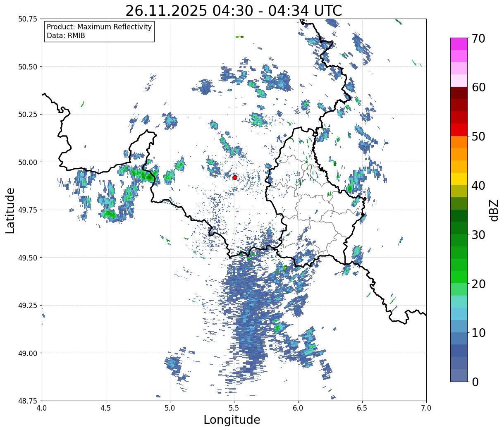
Task: Click longitude tick label 4.5
Action: coord(106,408)
